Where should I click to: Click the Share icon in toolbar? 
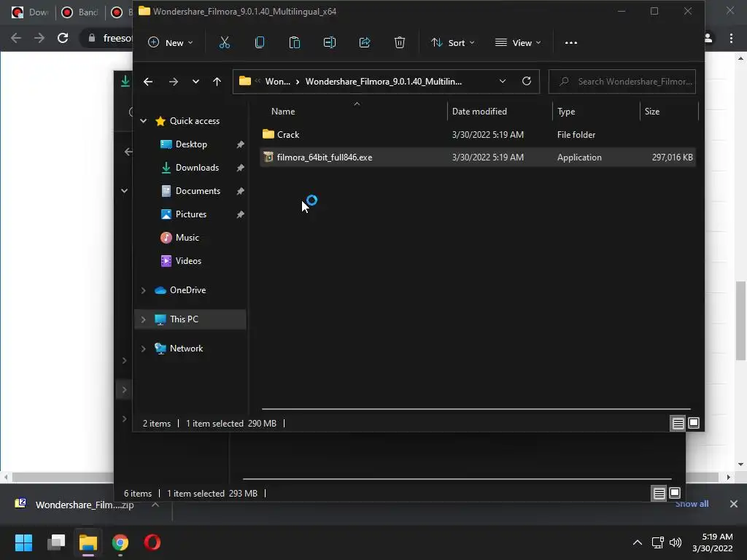click(x=365, y=43)
